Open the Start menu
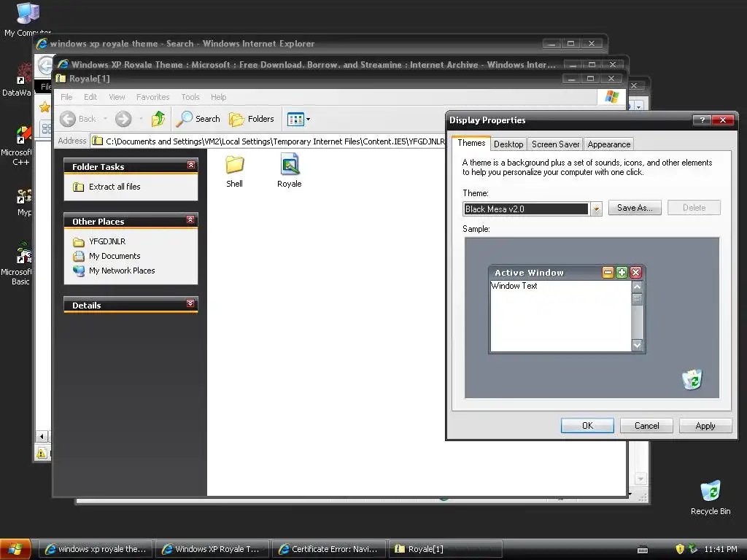Viewport: 747px width, 560px height. (x=15, y=549)
